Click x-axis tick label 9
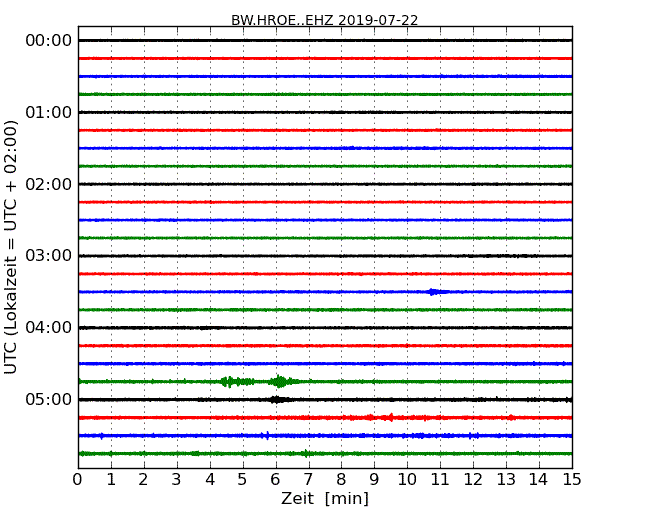Viewport: 650px width, 520px height. point(374,480)
